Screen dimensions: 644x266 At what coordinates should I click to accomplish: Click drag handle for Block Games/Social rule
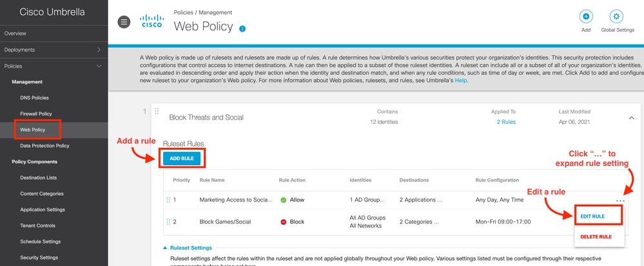[x=167, y=221]
